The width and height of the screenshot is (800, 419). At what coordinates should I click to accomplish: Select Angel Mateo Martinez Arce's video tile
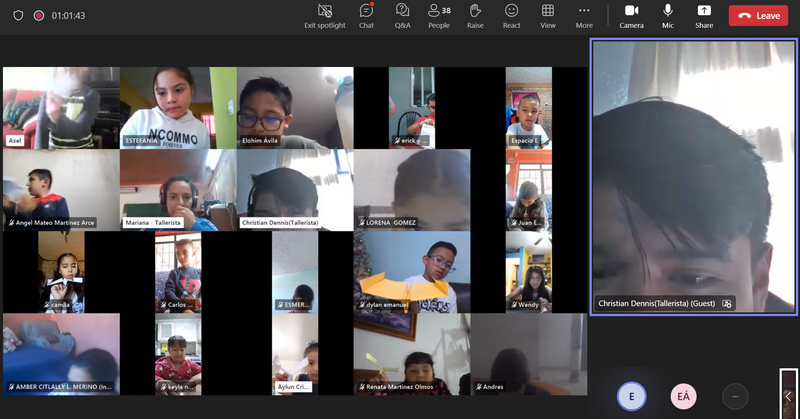click(61, 190)
